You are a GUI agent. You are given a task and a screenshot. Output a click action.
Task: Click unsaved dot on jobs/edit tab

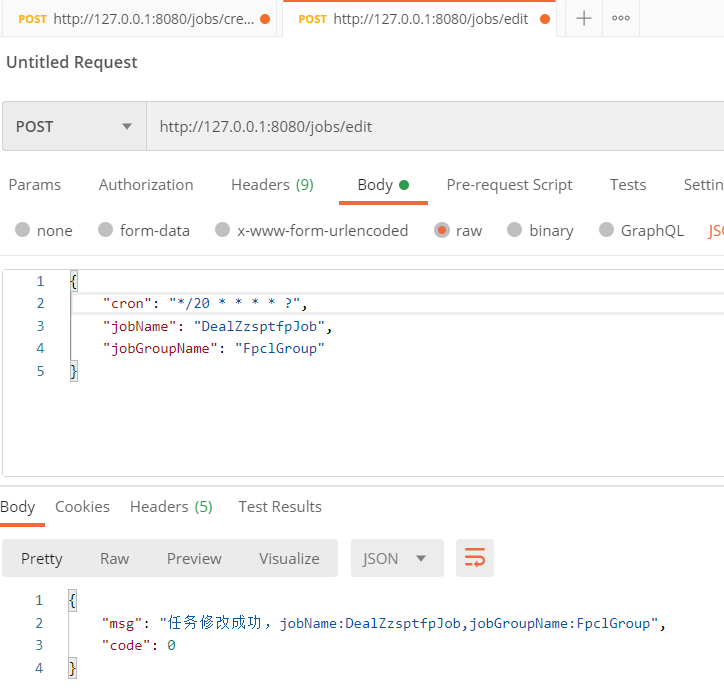545,19
